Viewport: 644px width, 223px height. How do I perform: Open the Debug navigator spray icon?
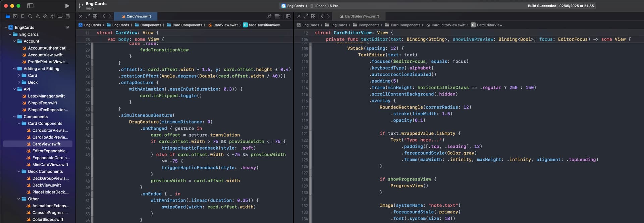[x=53, y=16]
